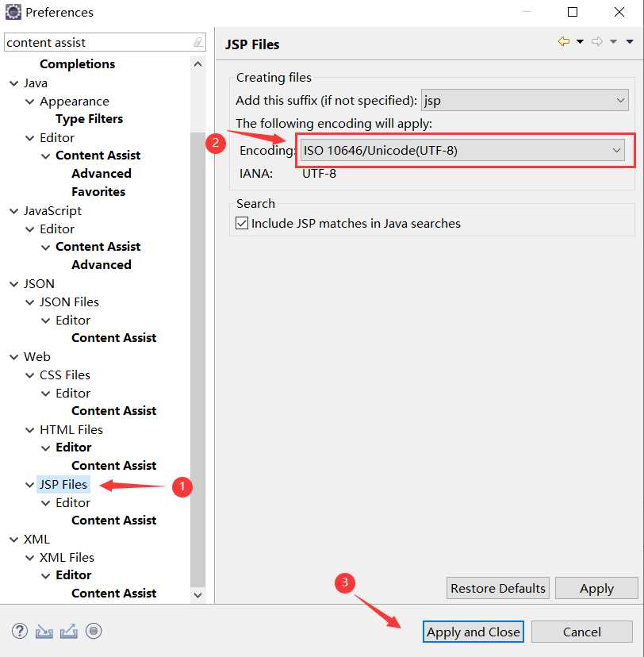Collapse the JSP Files tree node

29,485
